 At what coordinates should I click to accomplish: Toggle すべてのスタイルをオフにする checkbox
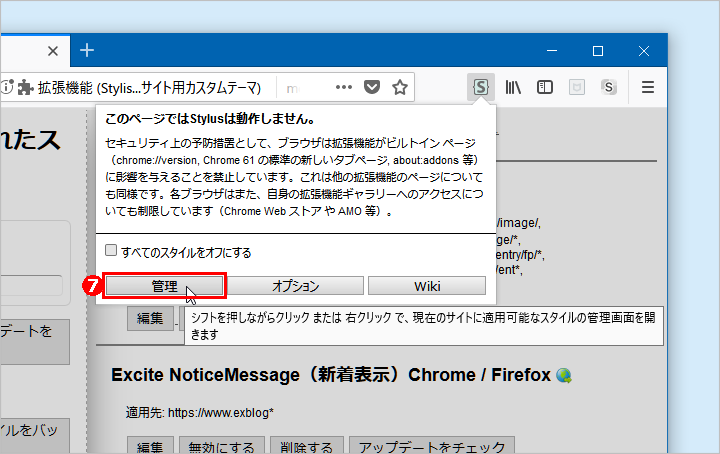pyautogui.click(x=111, y=250)
